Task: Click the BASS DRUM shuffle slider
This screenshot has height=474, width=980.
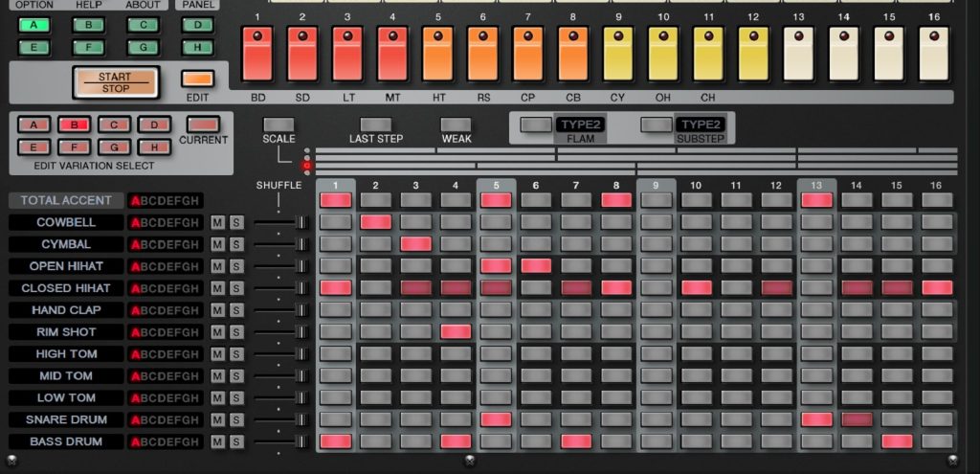Action: 301,442
